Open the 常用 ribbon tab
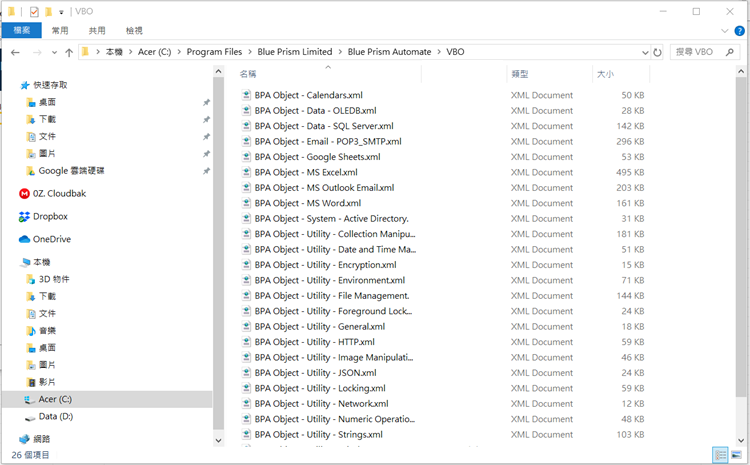This screenshot has width=750, height=465. pyautogui.click(x=60, y=30)
